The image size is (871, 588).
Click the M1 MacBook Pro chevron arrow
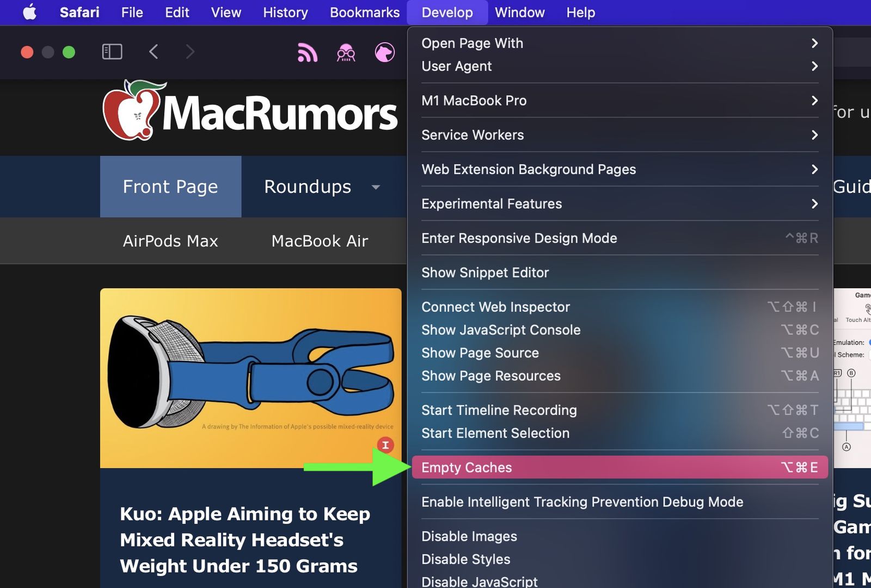click(x=814, y=101)
